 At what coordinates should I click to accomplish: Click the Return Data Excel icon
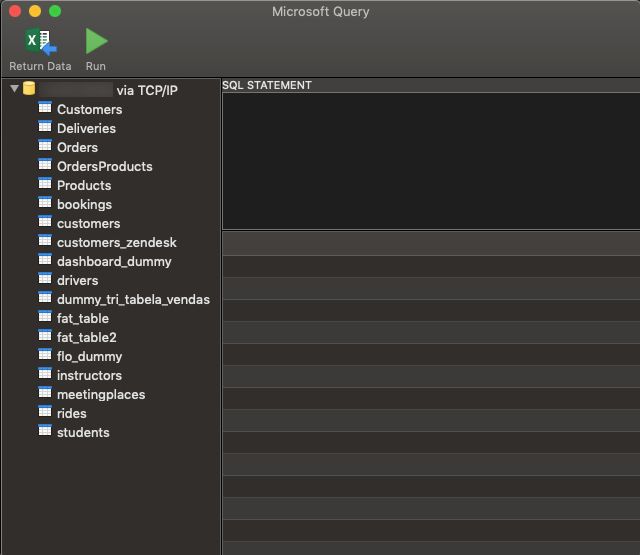point(40,41)
